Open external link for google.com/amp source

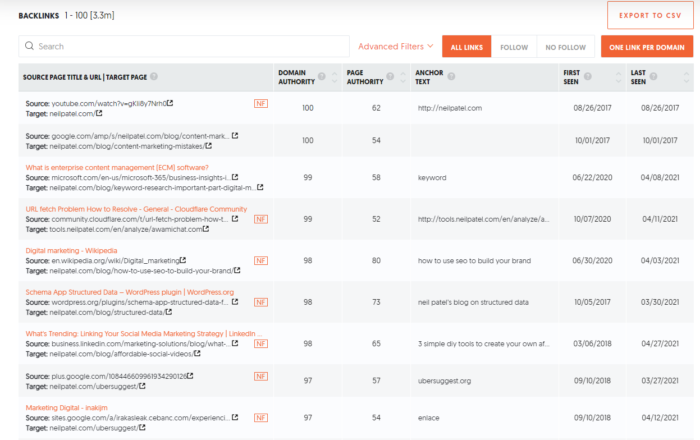(235, 136)
